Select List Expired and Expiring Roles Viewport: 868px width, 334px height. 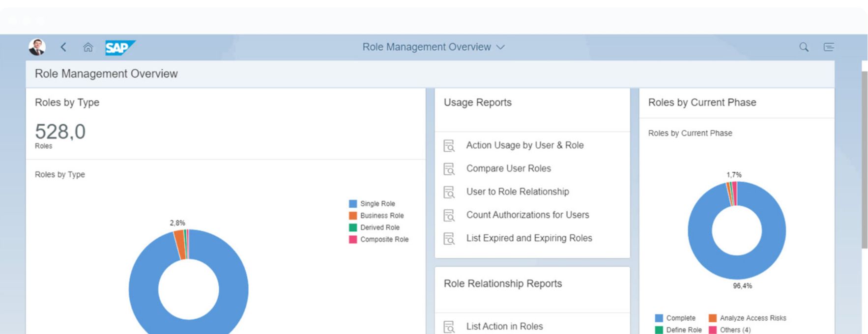click(529, 238)
